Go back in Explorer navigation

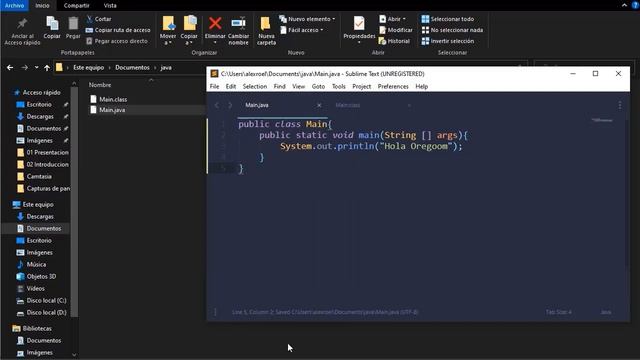(10, 67)
